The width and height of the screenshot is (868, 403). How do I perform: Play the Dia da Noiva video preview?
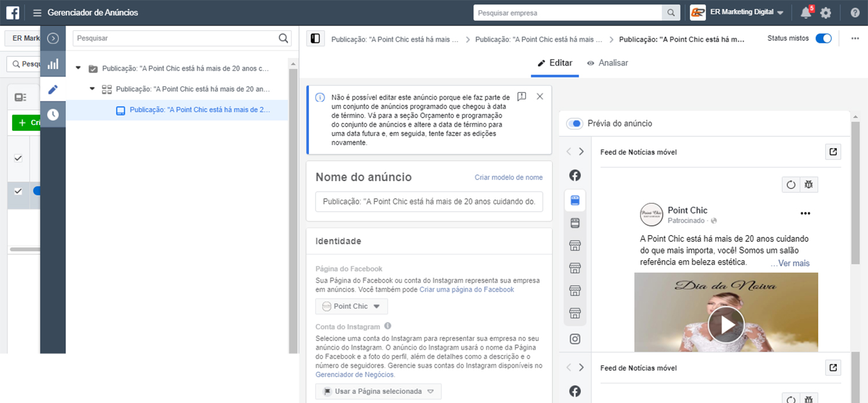tap(726, 325)
